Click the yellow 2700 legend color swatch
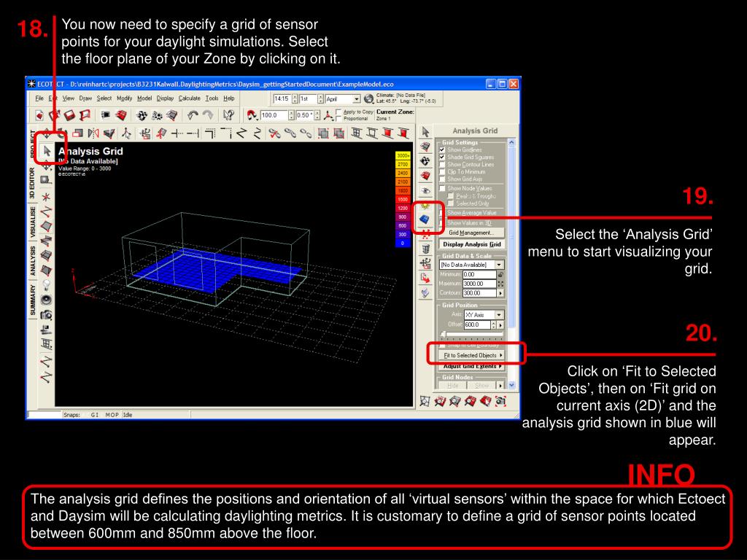 point(403,164)
